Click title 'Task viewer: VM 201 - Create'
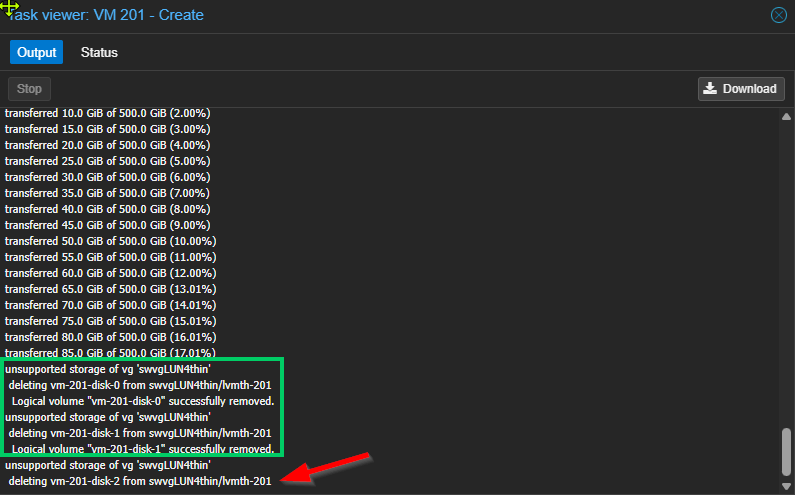The image size is (795, 495). pos(105,15)
